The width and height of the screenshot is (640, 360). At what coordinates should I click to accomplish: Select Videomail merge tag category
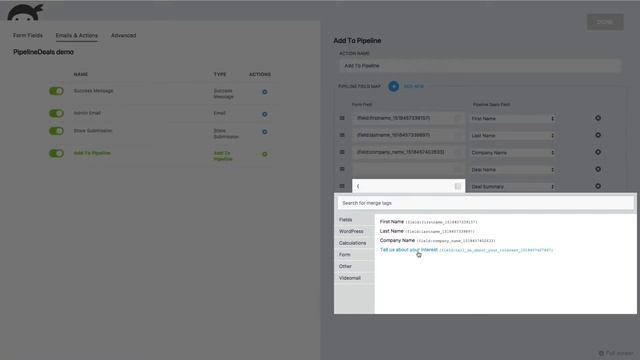click(x=354, y=278)
